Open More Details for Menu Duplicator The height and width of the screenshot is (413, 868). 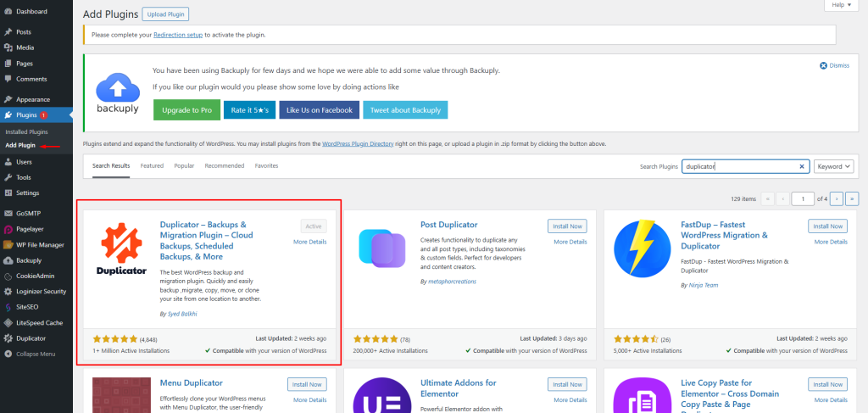pos(310,399)
